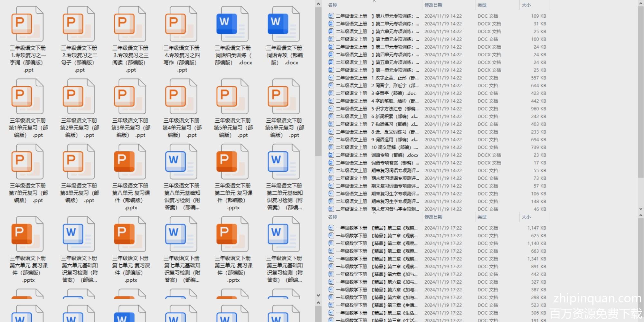Select the 第5单元复习 ppt file icon
644x322 pixels.
pos(232,97)
